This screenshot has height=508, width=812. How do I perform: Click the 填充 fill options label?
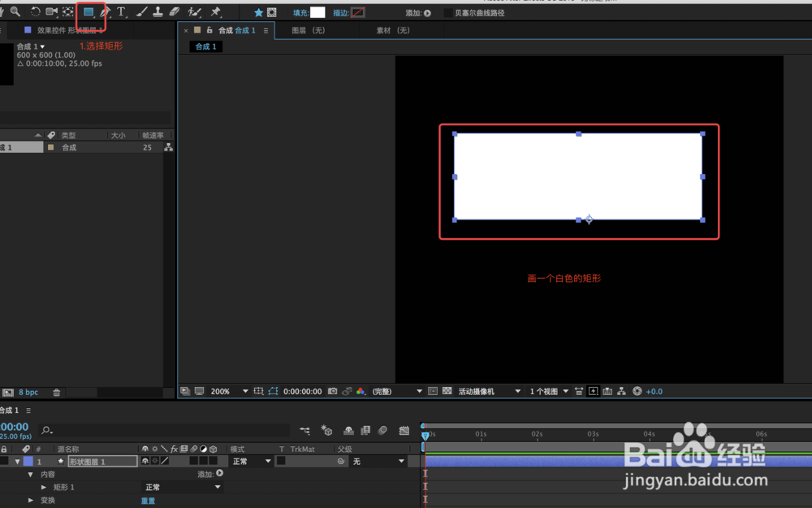[300, 13]
